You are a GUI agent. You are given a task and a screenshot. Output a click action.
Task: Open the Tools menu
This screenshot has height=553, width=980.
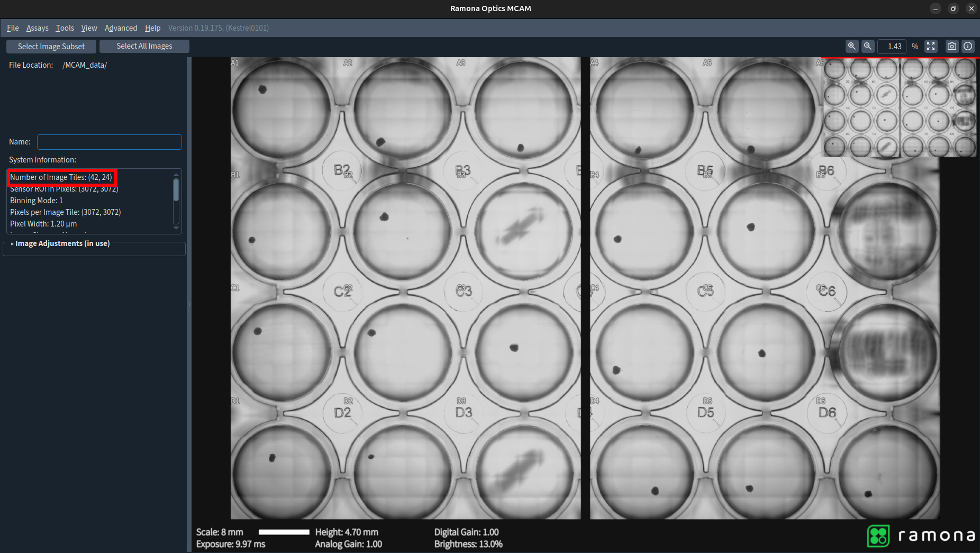(x=65, y=28)
